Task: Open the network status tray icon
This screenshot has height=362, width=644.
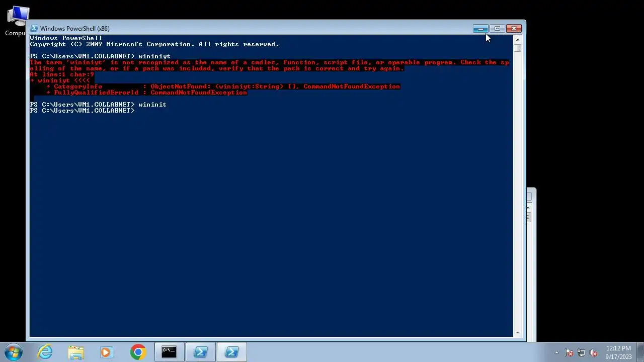Action: 581,352
